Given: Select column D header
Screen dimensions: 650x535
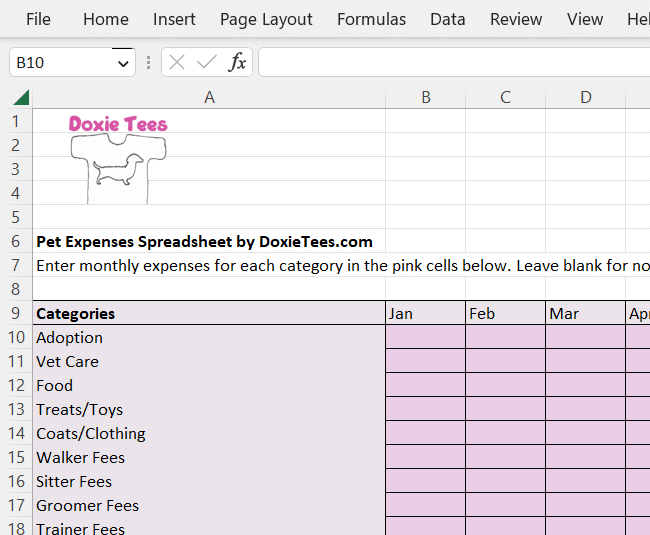Looking at the screenshot, I should (585, 97).
